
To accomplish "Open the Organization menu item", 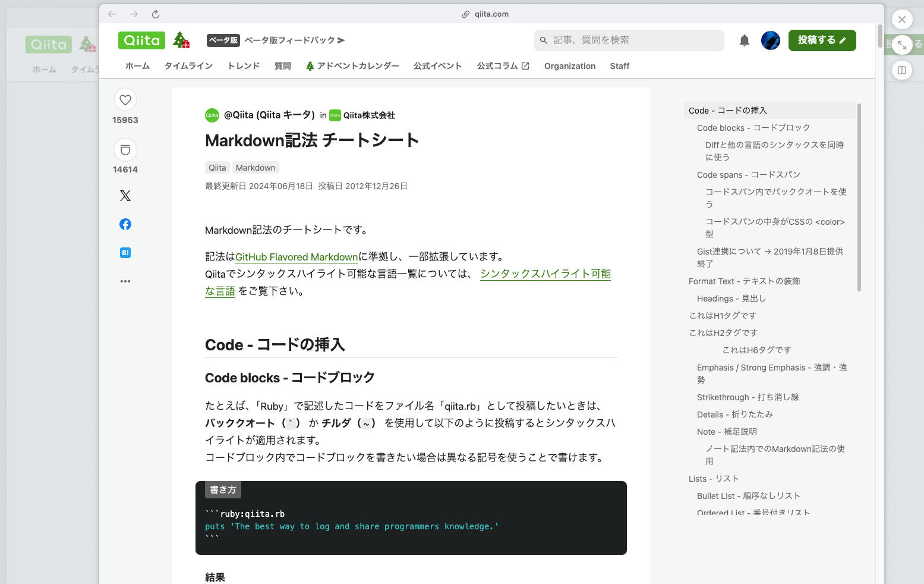I will [569, 66].
